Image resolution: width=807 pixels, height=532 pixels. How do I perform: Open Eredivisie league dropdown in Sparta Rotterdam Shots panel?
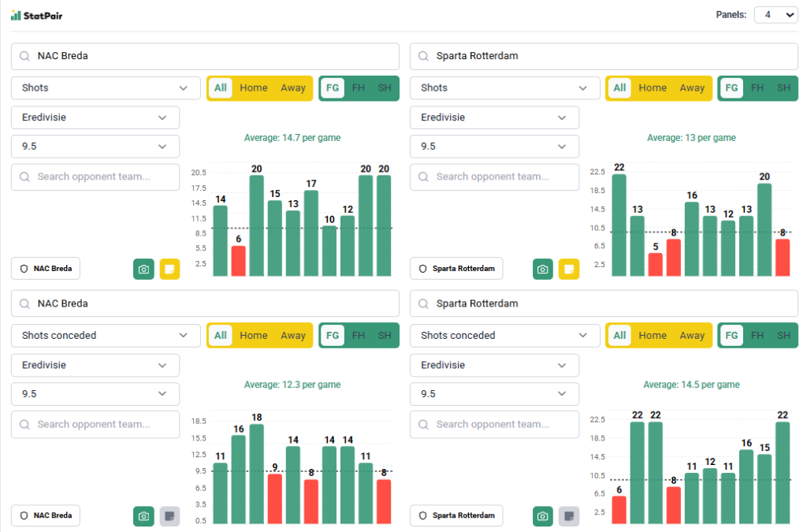[x=494, y=117]
